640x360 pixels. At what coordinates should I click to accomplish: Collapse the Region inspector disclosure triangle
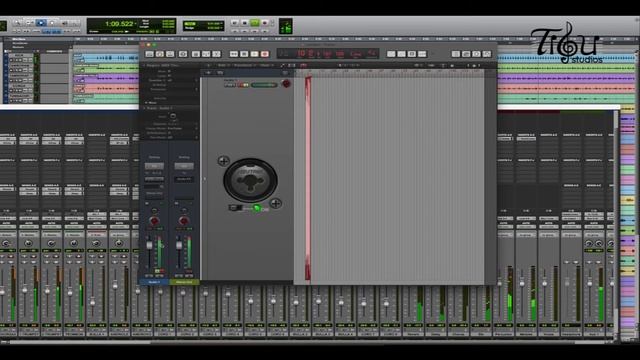(x=144, y=65)
